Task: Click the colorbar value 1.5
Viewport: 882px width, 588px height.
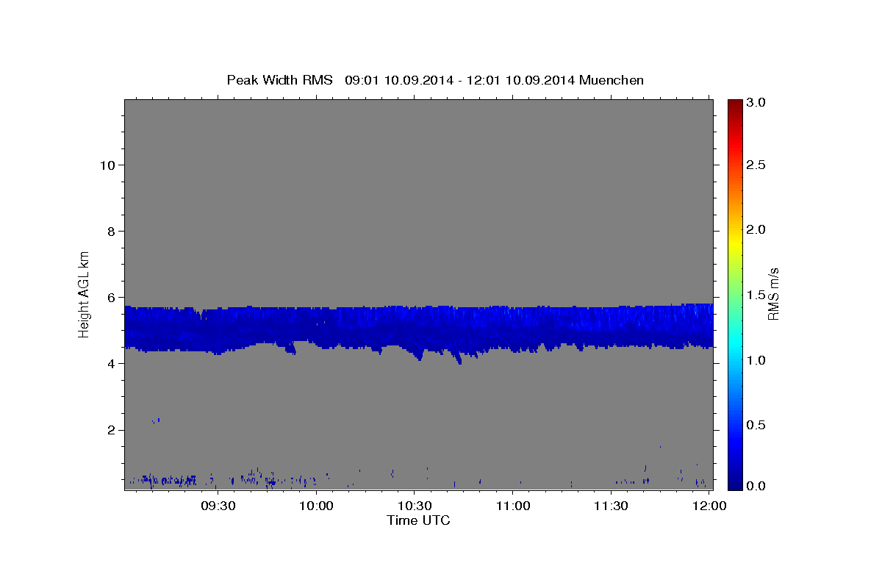Action: pyautogui.click(x=756, y=295)
